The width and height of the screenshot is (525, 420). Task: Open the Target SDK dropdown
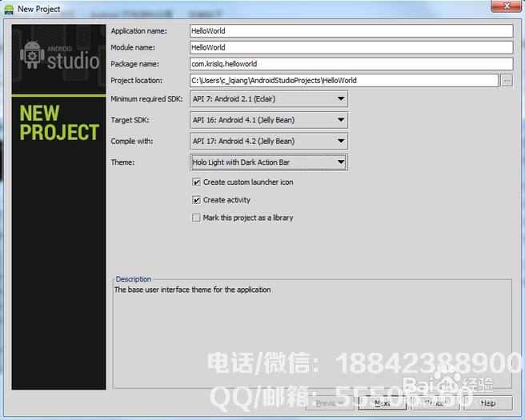(x=269, y=120)
